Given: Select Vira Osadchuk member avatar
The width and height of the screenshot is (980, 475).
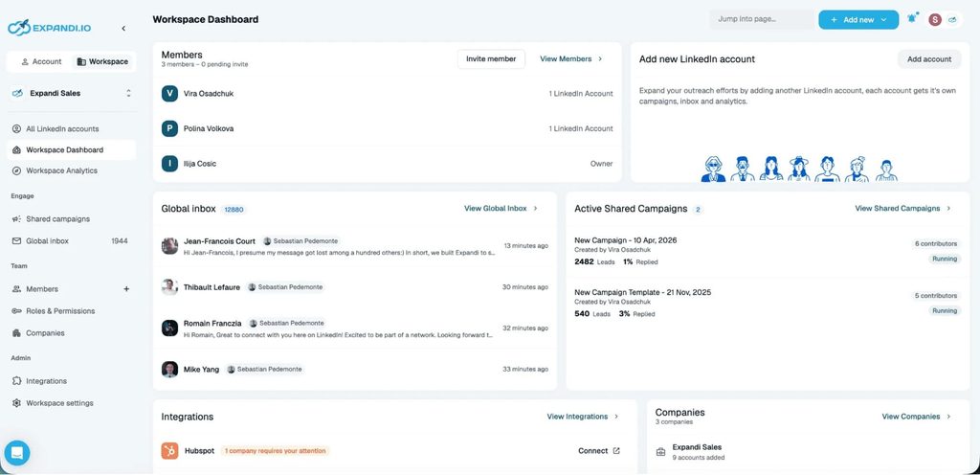Looking at the screenshot, I should (x=169, y=94).
